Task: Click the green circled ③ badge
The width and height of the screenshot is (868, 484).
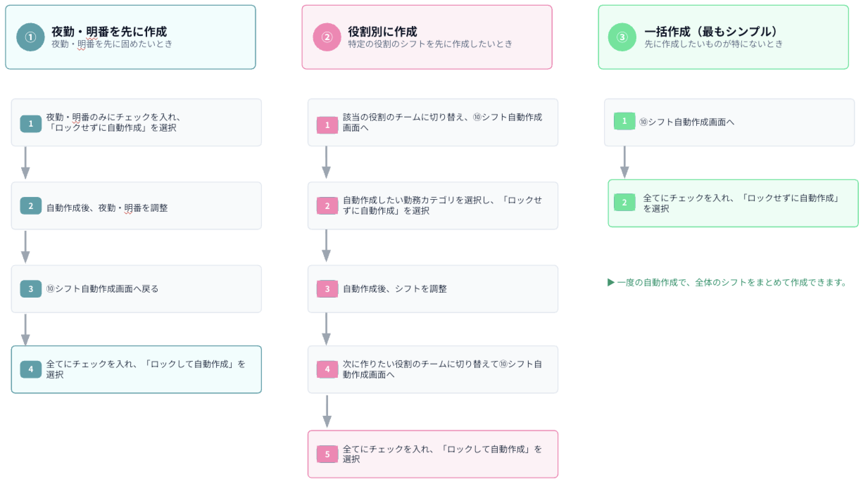Action: 622,37
